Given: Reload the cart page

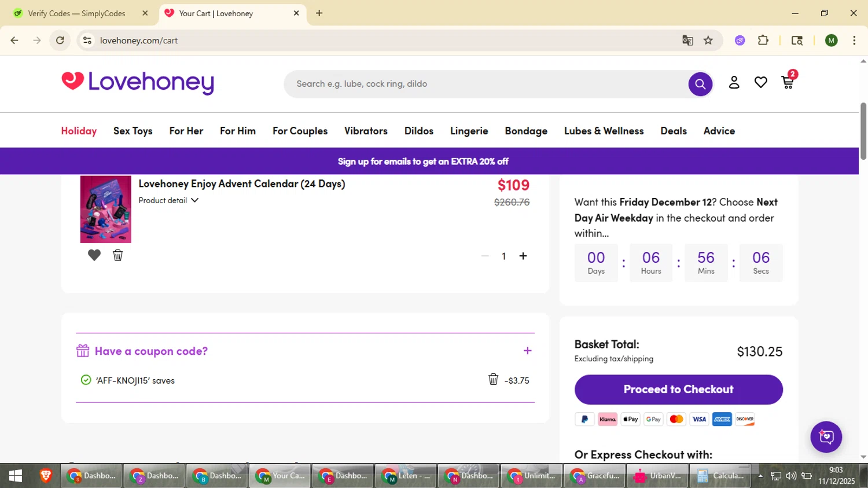Looking at the screenshot, I should [60, 41].
